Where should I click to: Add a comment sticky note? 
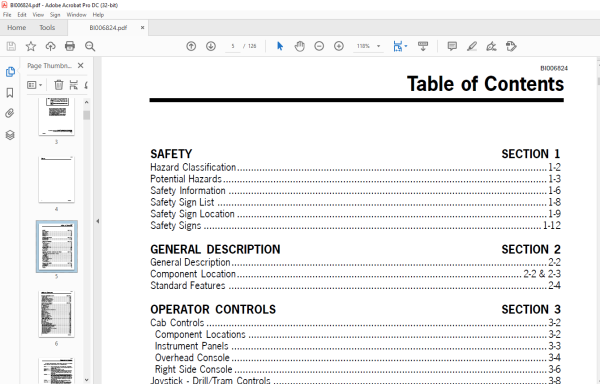tap(452, 46)
